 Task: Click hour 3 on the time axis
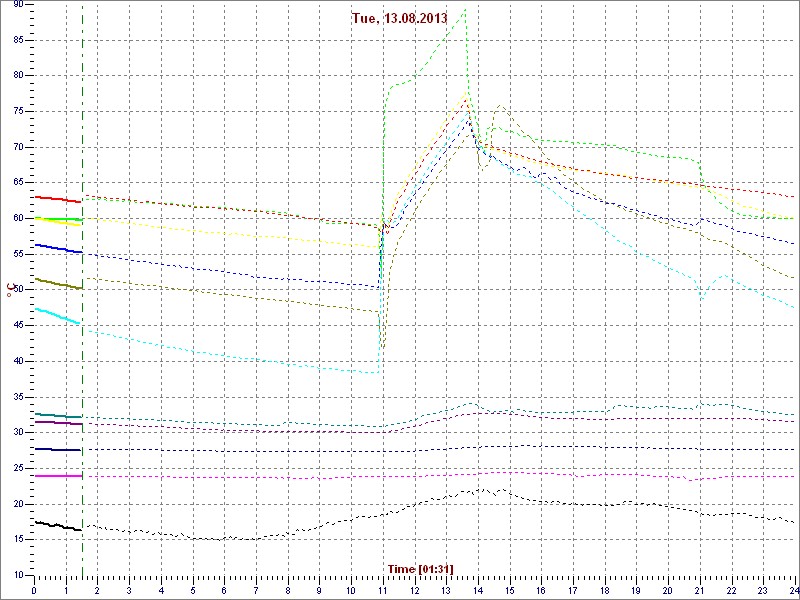pos(130,590)
